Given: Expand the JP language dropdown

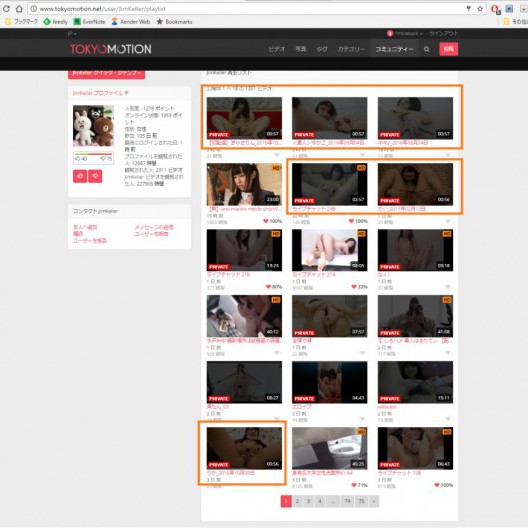Looking at the screenshot, I should coord(72,34).
